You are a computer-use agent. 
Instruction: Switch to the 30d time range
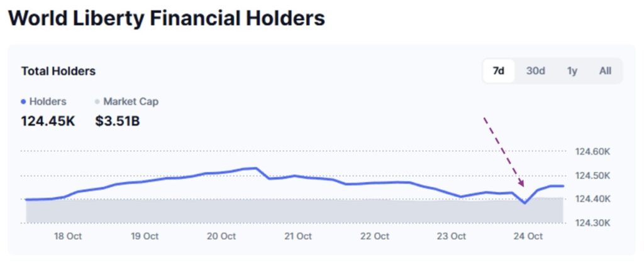535,71
